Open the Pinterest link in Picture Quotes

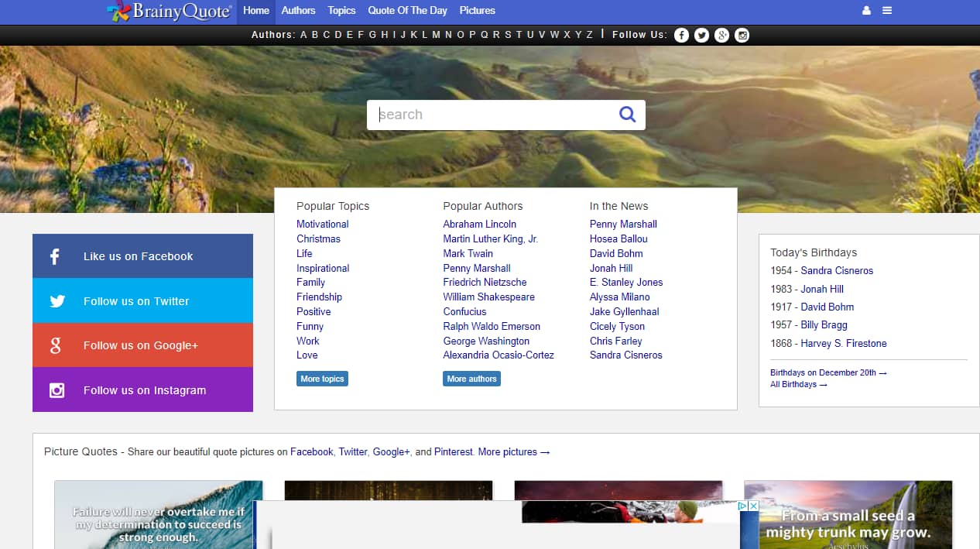tap(453, 451)
